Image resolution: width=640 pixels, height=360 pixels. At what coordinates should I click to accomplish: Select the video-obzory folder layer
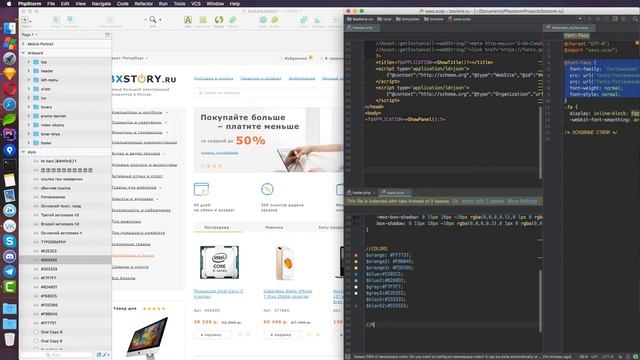point(65,124)
